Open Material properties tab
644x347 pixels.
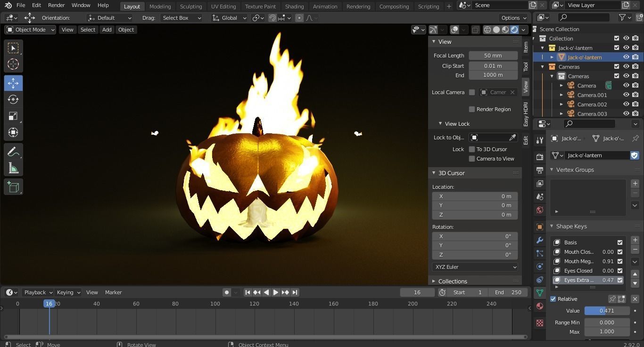[540, 306]
